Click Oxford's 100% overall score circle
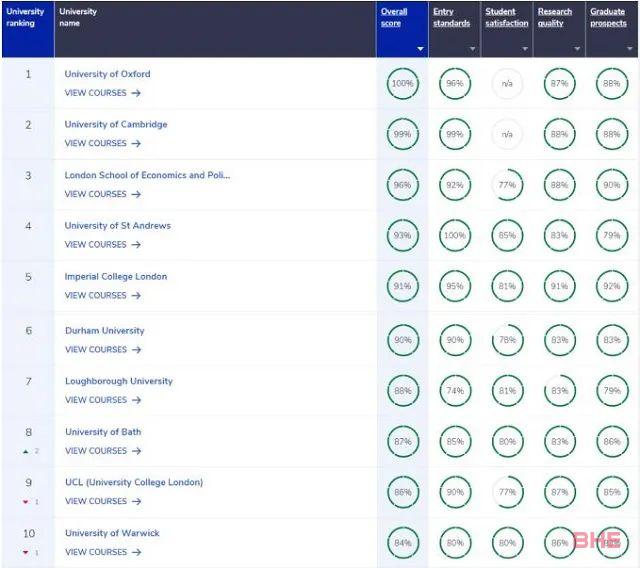Image resolution: width=640 pixels, height=568 pixels. pyautogui.click(x=402, y=84)
